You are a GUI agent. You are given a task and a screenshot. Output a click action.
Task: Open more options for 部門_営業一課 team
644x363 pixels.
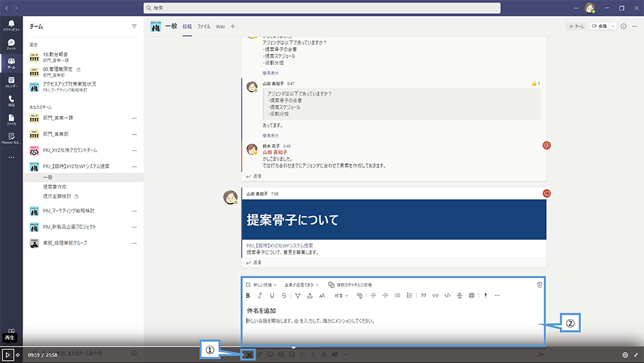tap(134, 119)
